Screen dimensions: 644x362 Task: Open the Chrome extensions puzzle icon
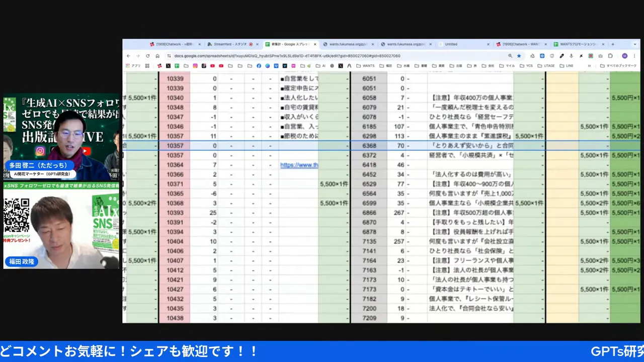pyautogui.click(x=609, y=56)
